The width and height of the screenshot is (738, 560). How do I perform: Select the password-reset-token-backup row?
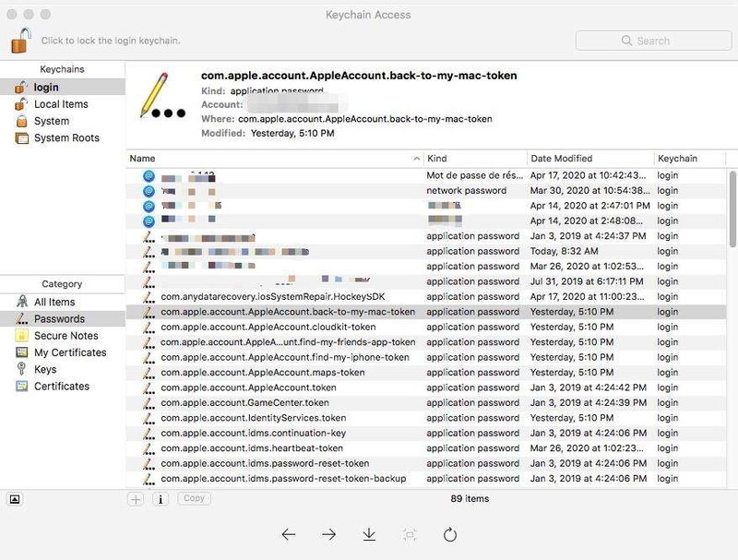pyautogui.click(x=426, y=478)
